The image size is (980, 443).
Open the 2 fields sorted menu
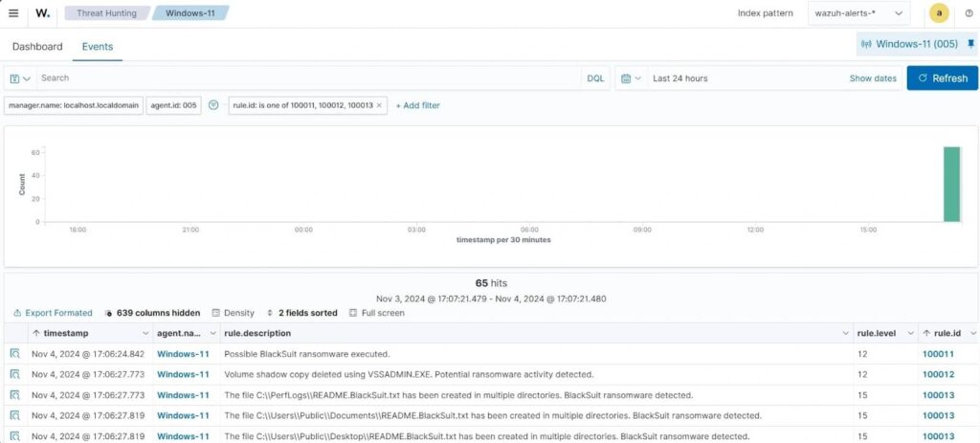coord(301,313)
